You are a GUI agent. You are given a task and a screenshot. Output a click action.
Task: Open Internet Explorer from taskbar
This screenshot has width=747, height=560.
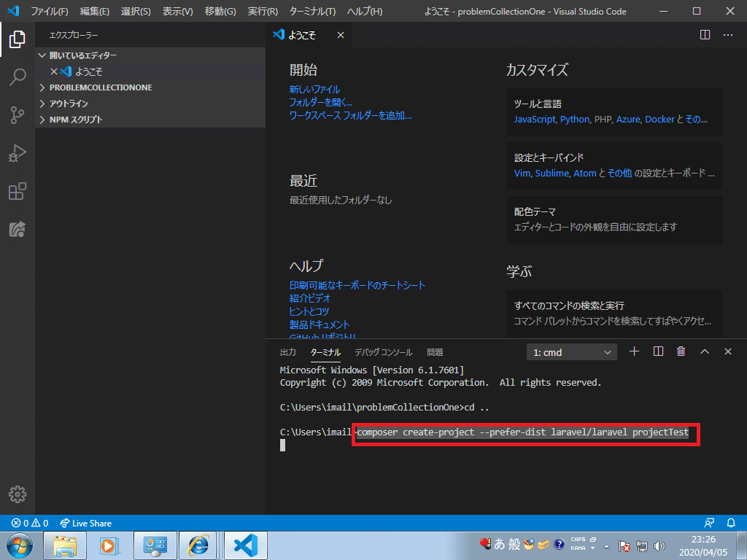(x=198, y=545)
